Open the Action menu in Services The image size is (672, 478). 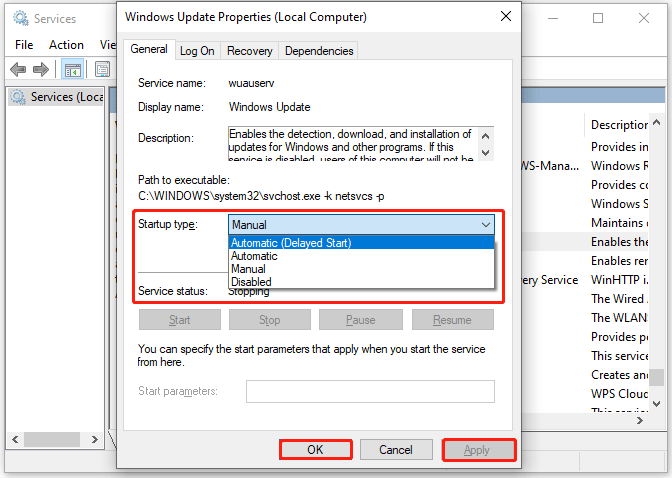(66, 45)
